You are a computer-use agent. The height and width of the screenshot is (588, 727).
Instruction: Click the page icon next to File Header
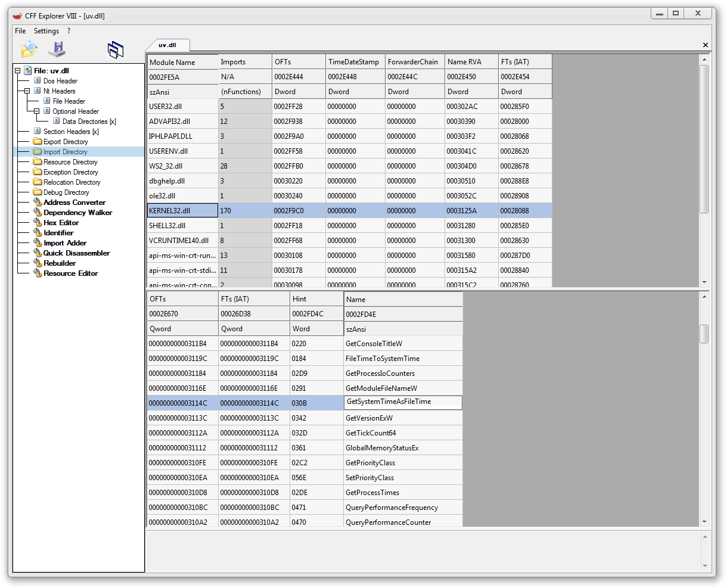click(47, 101)
